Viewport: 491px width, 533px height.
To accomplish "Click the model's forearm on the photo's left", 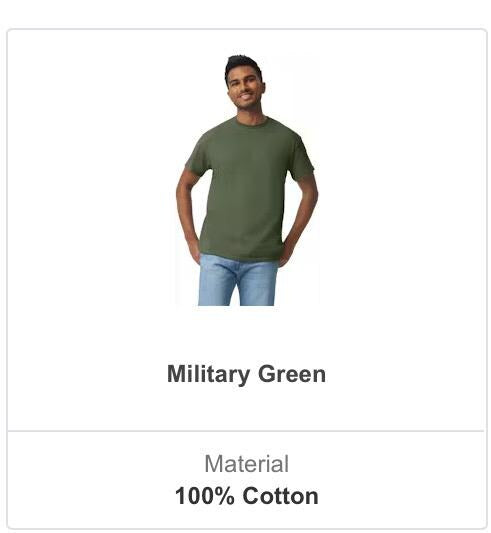I will tap(186, 218).
